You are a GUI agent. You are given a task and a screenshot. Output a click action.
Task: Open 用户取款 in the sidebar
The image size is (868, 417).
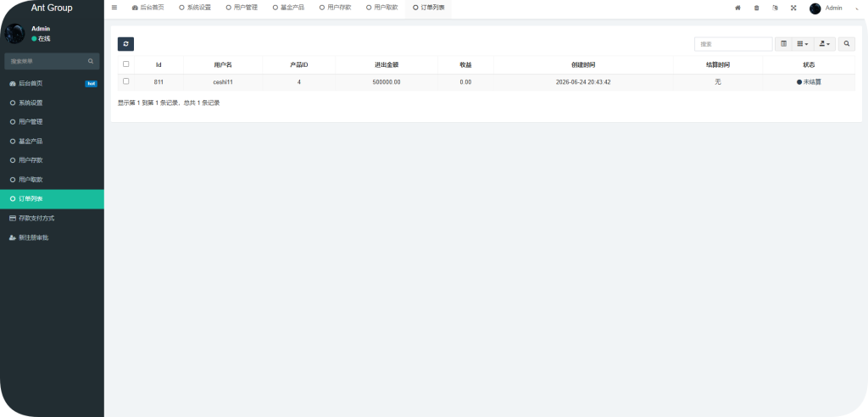point(52,180)
